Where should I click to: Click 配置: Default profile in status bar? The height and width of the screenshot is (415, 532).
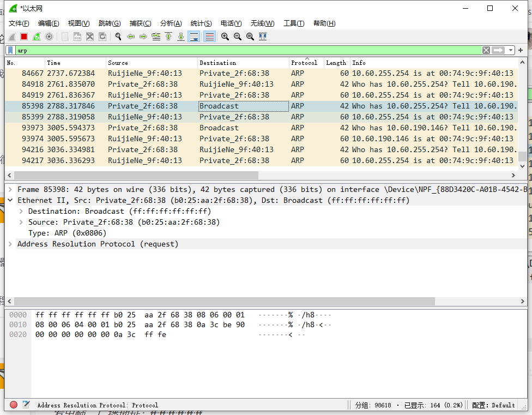point(493,405)
